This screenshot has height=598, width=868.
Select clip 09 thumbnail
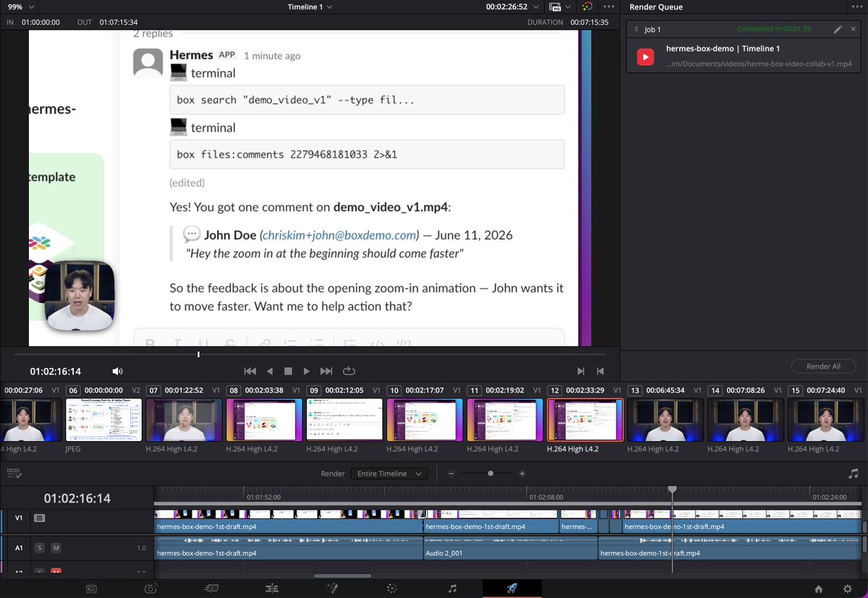pyautogui.click(x=344, y=419)
